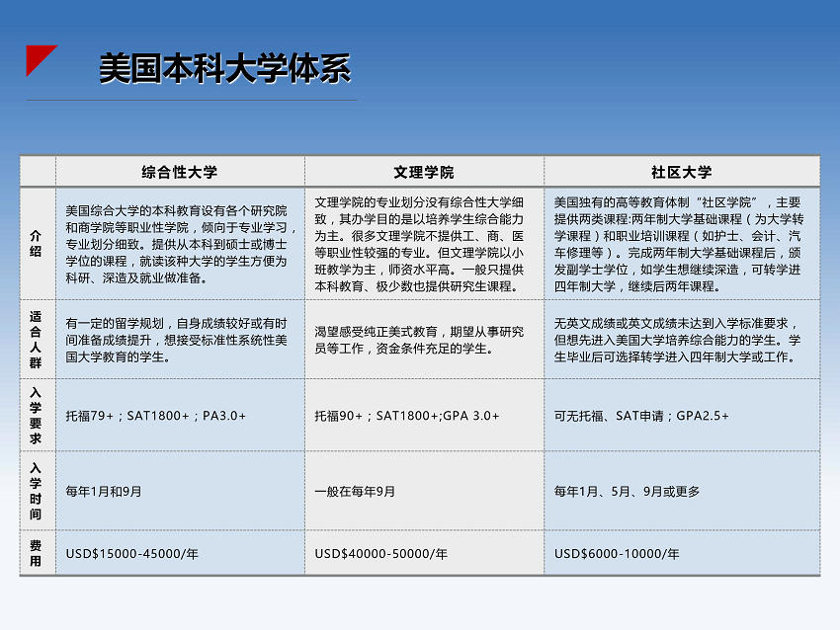Select the 综合性大学 column header
840x630 pixels.
coord(180,172)
